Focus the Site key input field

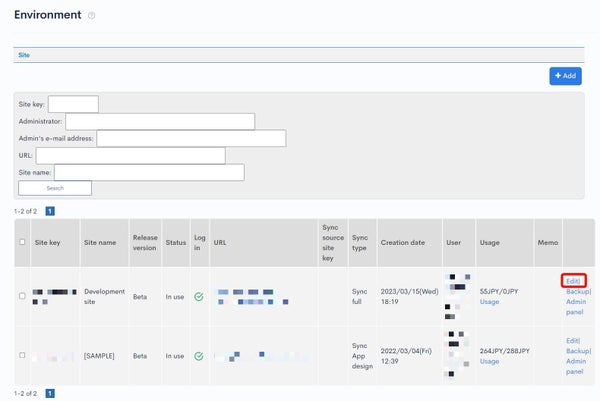click(x=73, y=104)
